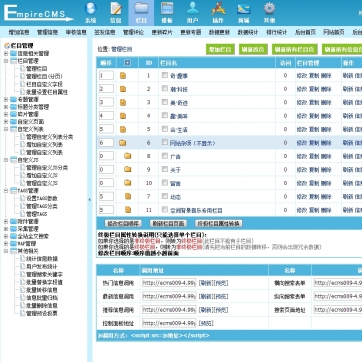
Task: Click the 修改栏目顺序 button
Action: pos(123,223)
